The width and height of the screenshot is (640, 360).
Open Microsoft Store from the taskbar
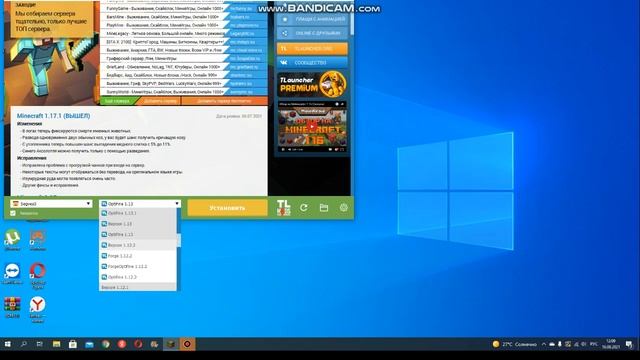73,344
